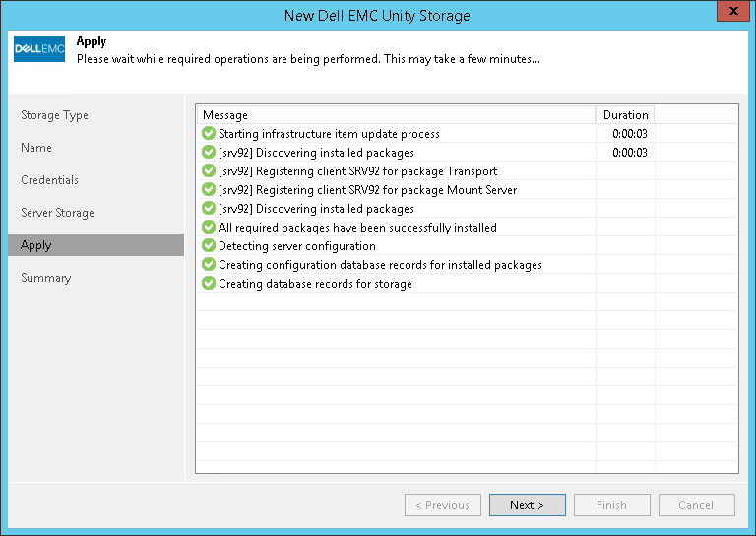Image resolution: width=756 pixels, height=536 pixels.
Task: Close the New Dell EMC Unity Storage dialog
Action: [x=729, y=14]
